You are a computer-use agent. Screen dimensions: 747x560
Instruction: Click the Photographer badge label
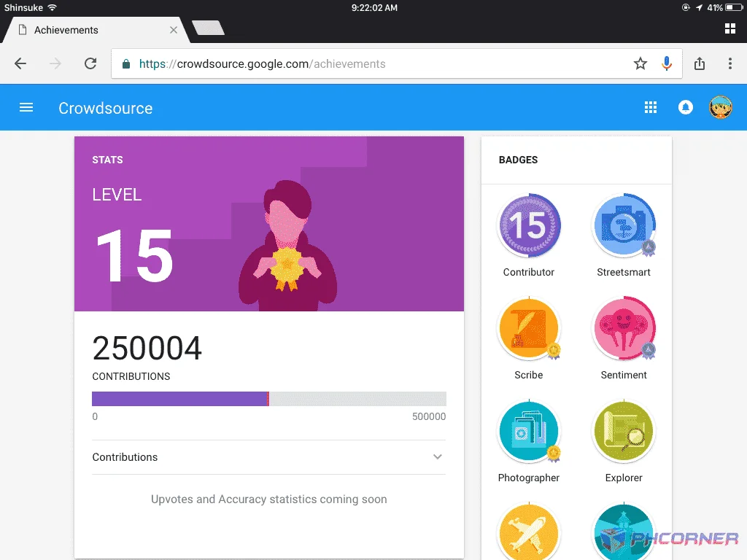(529, 478)
